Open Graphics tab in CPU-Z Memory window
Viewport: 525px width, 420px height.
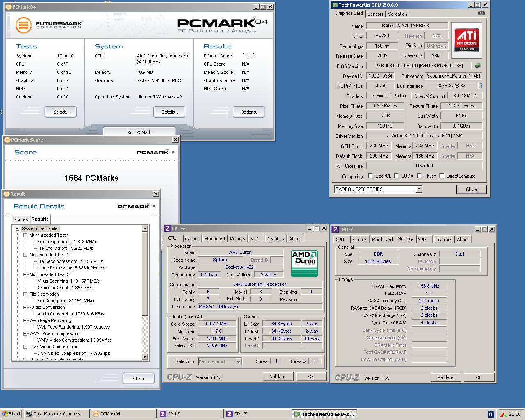pyautogui.click(x=444, y=240)
